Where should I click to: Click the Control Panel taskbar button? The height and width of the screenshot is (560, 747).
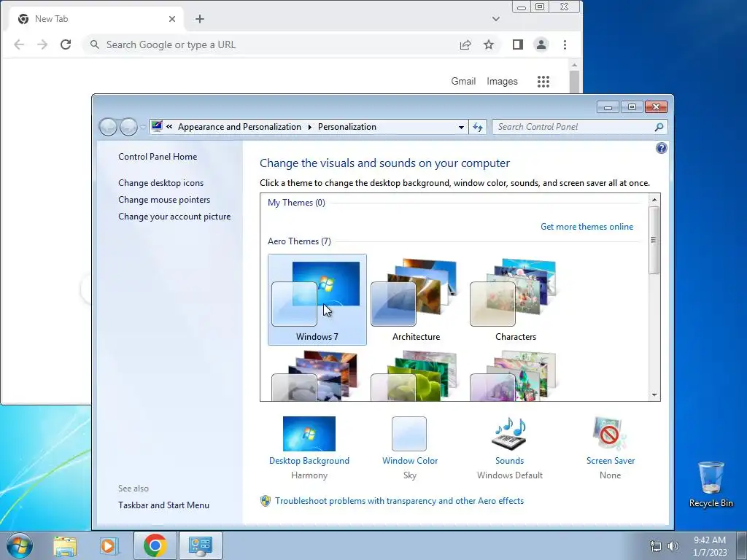point(201,545)
